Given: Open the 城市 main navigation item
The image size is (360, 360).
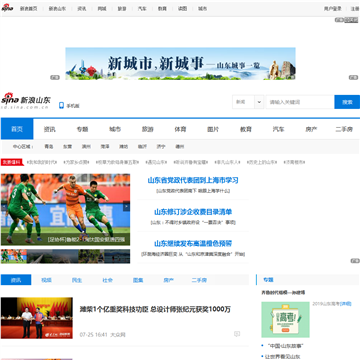Looking at the screenshot, I should [115, 129].
